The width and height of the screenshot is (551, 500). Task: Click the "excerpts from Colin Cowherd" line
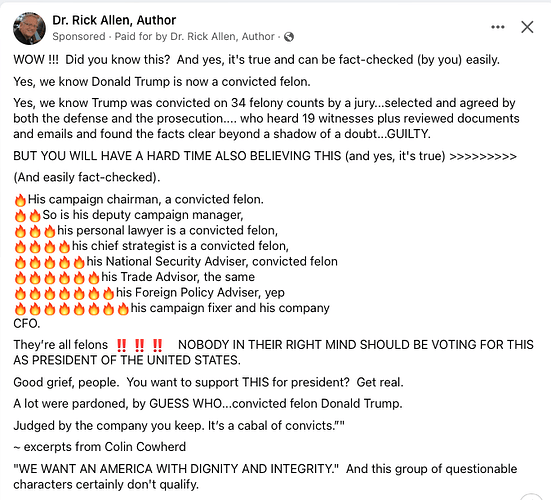click(x=99, y=447)
